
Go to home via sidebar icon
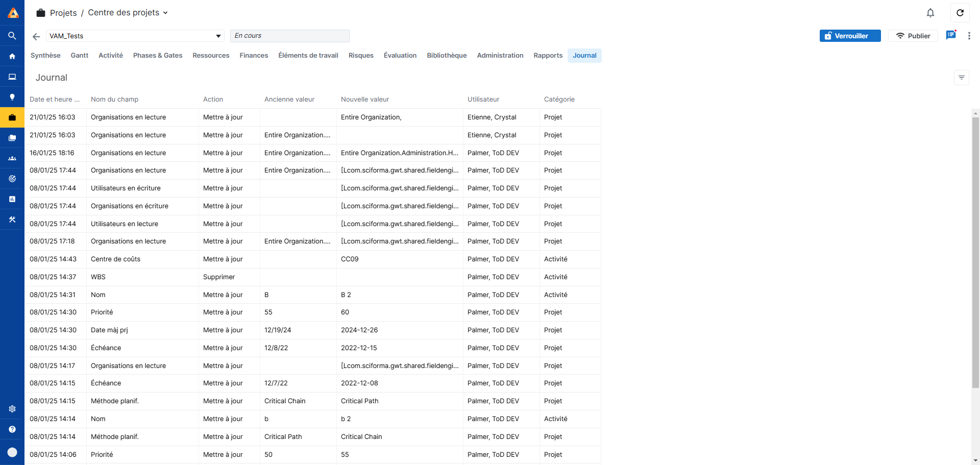[12, 56]
